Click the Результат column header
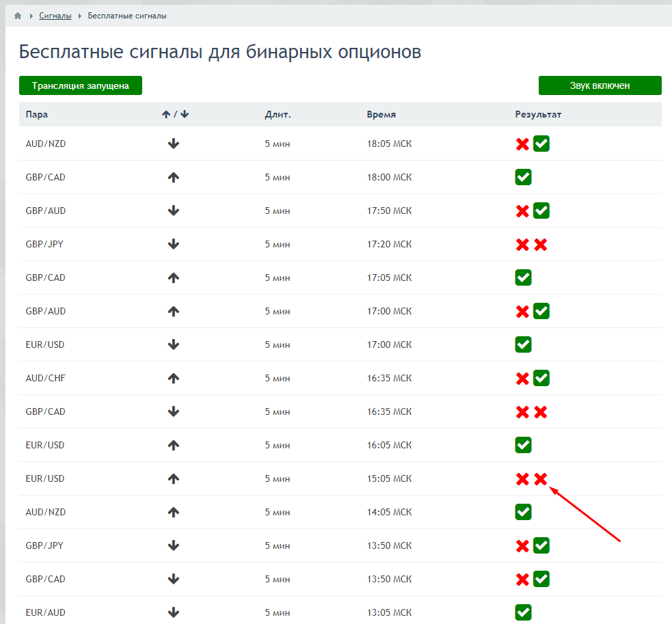Screen dimensions: 672x624 tap(538, 114)
